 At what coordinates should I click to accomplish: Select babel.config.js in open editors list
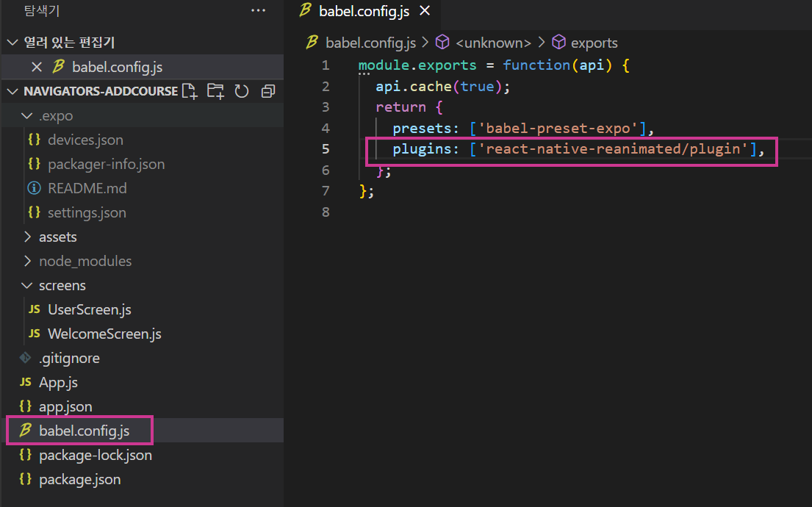point(117,67)
